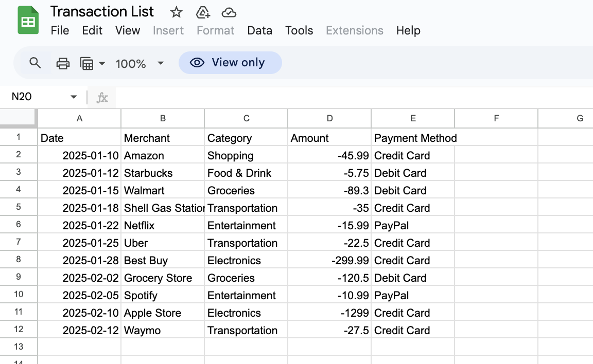Click the Food & Drink category cell
Screen dimensions: 593x364
pyautogui.click(x=246, y=173)
